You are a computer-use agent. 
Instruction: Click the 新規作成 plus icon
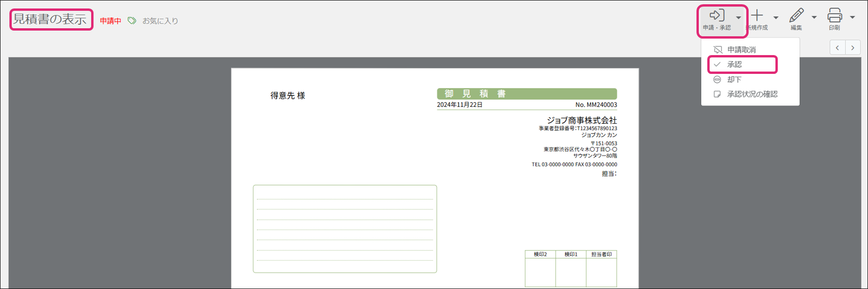pos(757,16)
